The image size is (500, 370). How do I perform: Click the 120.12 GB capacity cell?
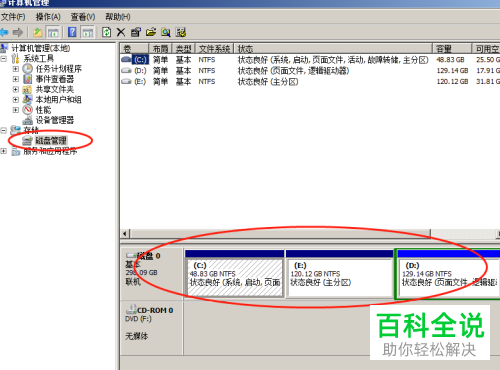[452, 82]
